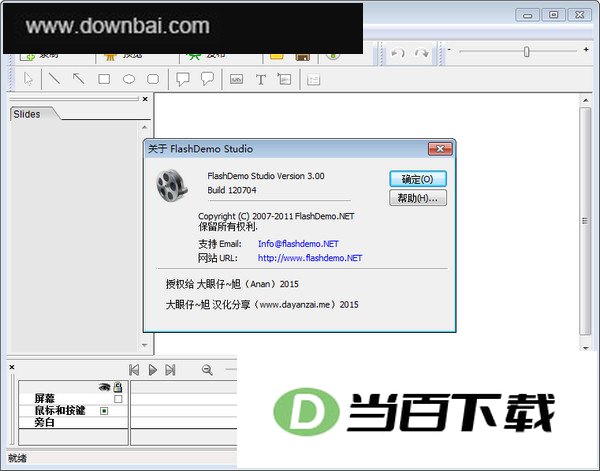Click Slides panel scroll-down arrow
The width and height of the screenshot is (600, 471).
[x=145, y=345]
